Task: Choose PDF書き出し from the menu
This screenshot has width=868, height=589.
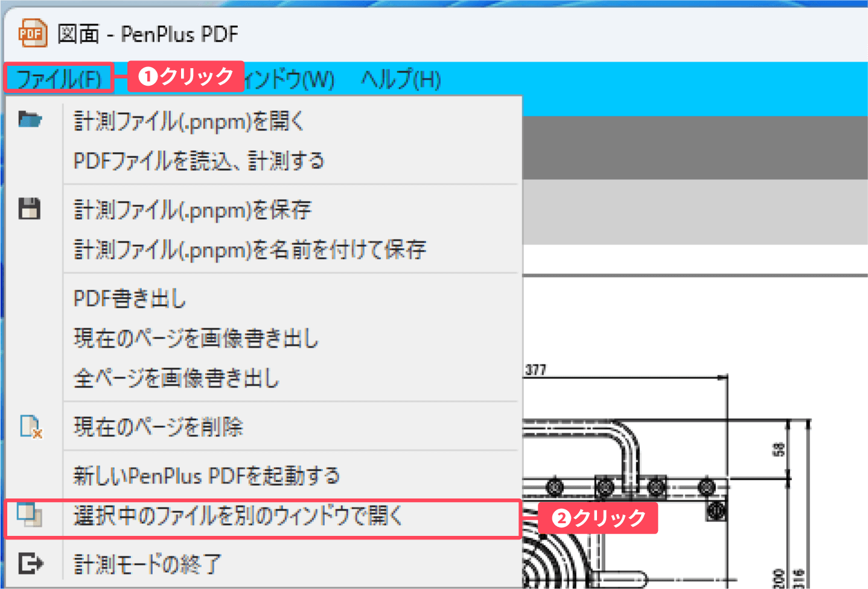Action: [x=130, y=299]
